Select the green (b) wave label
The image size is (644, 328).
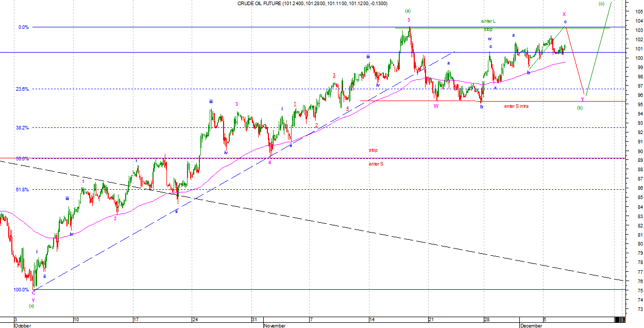tap(580, 108)
